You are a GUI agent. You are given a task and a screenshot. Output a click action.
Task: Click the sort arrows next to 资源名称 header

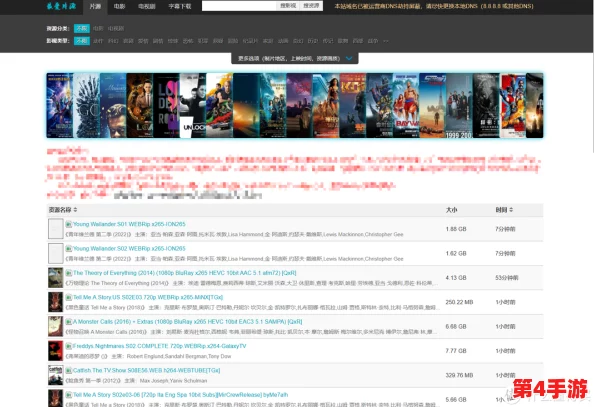(75, 210)
